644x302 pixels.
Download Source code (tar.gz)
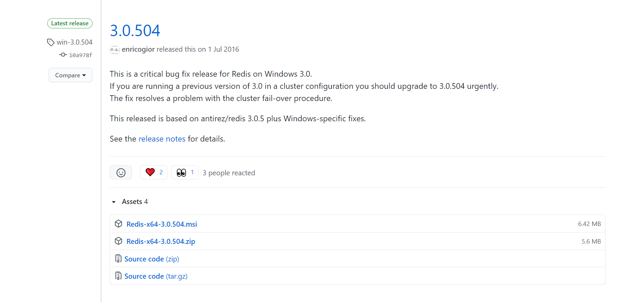pos(156,276)
